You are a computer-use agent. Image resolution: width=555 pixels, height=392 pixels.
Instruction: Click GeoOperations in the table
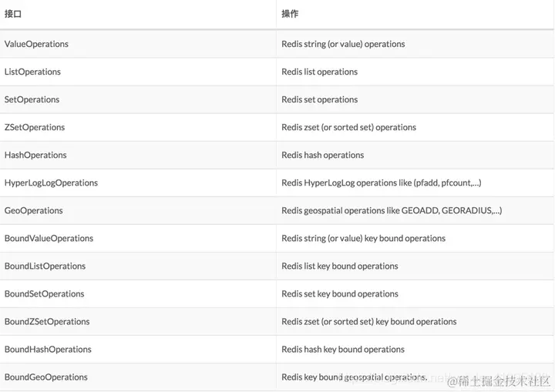(34, 210)
